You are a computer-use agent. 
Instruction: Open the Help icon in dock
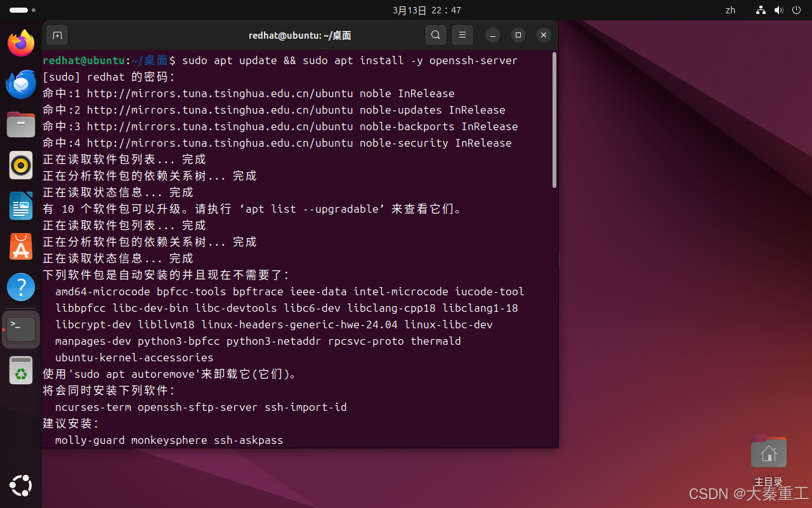pos(21,287)
